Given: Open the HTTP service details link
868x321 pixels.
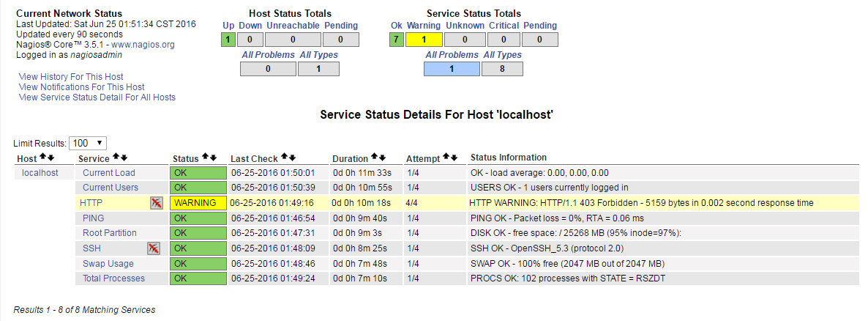Looking at the screenshot, I should coord(91,203).
